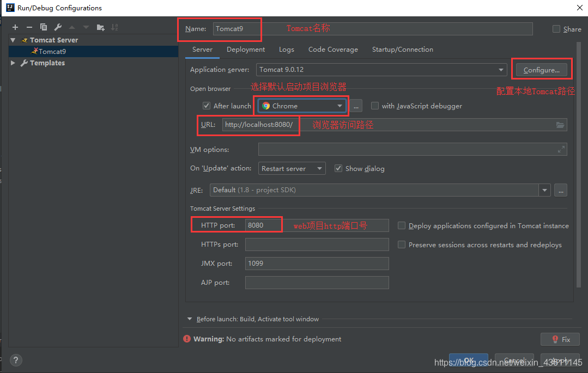Click the settings panel vertical scrollbar
Screen dimensions: 588x373
(579, 165)
